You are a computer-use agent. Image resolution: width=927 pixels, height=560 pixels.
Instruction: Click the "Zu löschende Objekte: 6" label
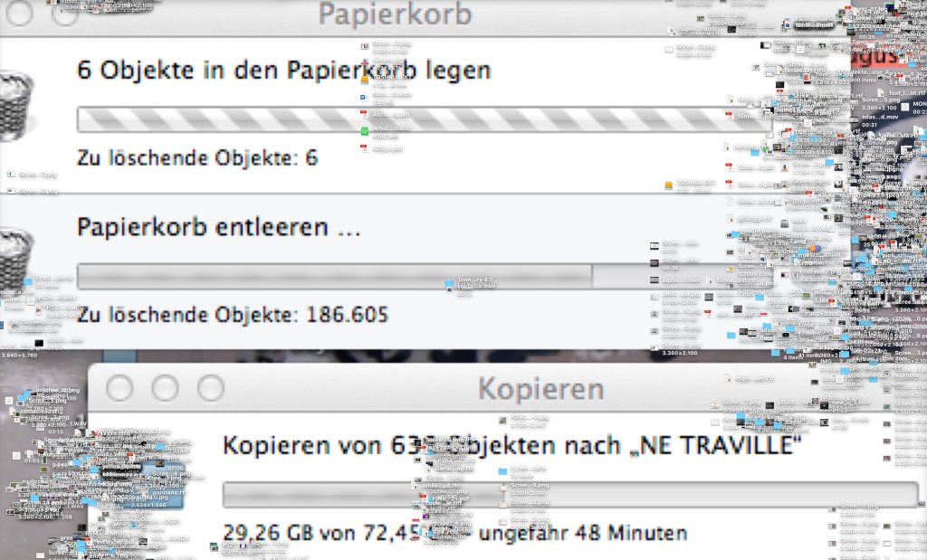(197, 157)
